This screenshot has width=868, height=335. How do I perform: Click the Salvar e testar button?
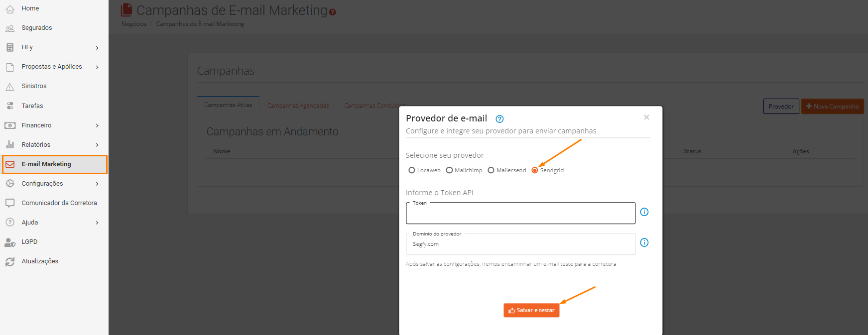(531, 310)
